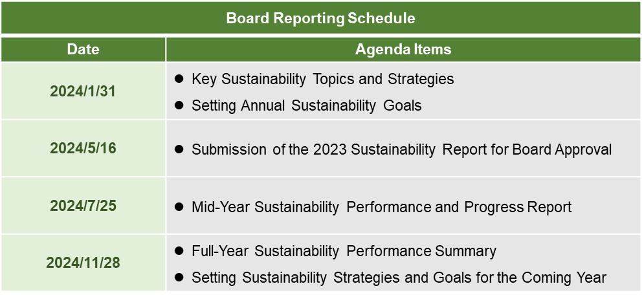
Task: Click the 2024/1/31 date cell
Action: (83, 91)
